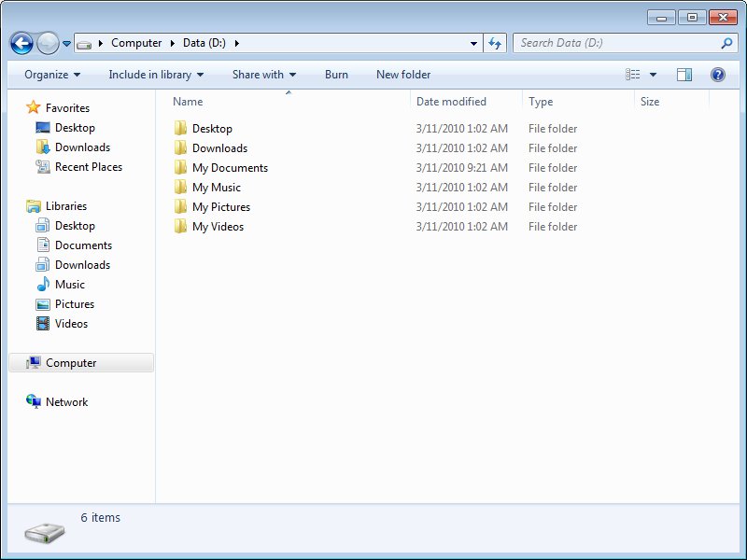Open Help with the question mark
747x560 pixels.
pyautogui.click(x=717, y=75)
